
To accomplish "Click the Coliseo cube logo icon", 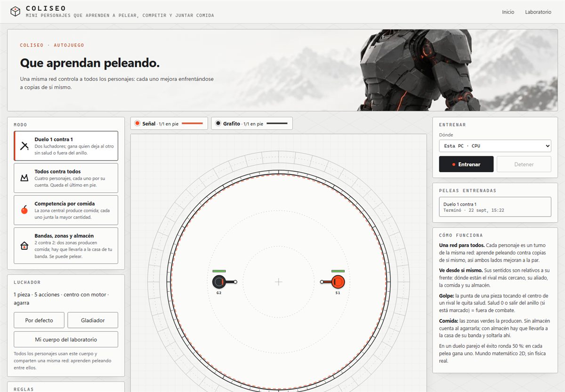I will coord(16,11).
